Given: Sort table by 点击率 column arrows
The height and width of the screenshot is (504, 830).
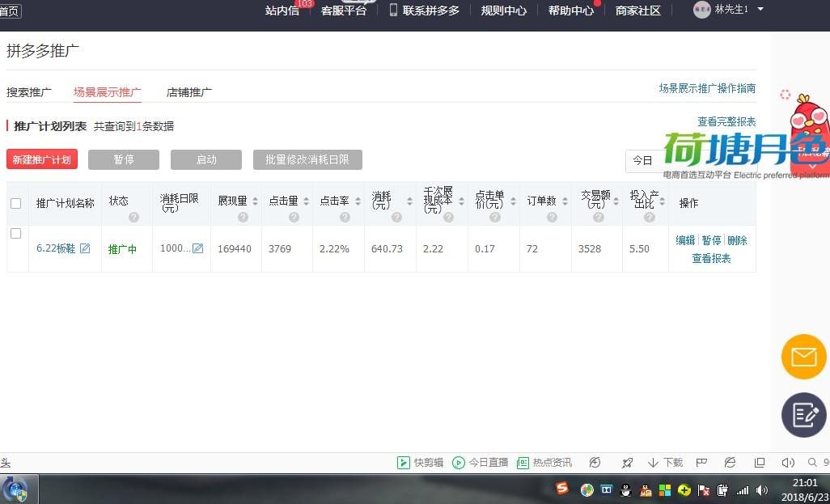Looking at the screenshot, I should point(358,201).
